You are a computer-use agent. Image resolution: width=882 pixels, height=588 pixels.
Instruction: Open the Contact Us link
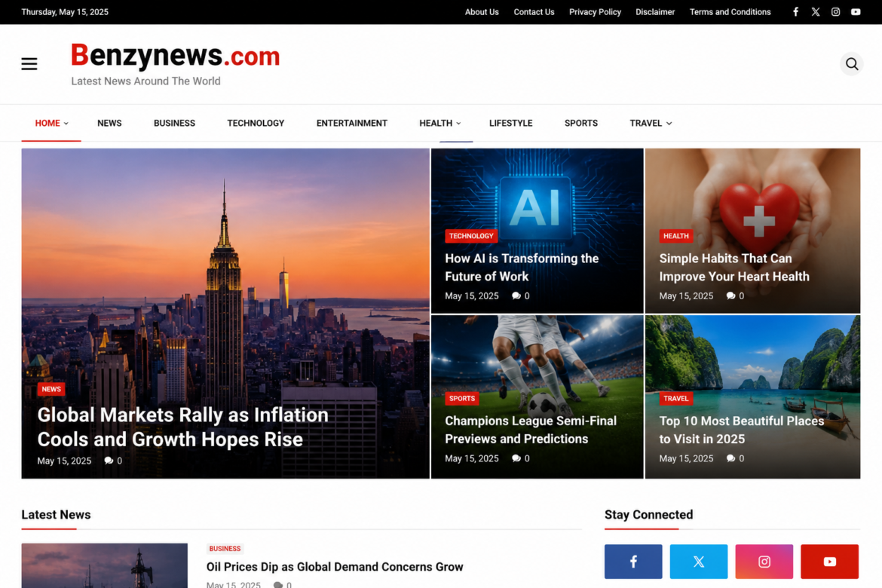[534, 12]
